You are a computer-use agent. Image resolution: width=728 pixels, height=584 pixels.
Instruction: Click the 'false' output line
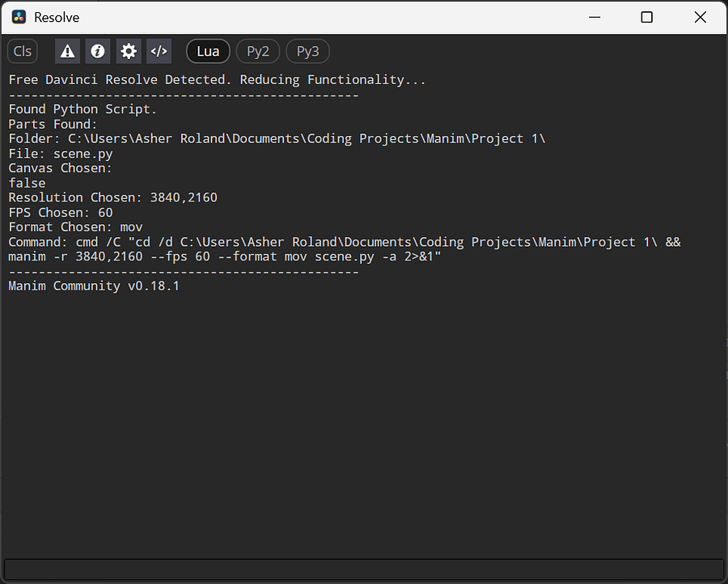coord(27,183)
